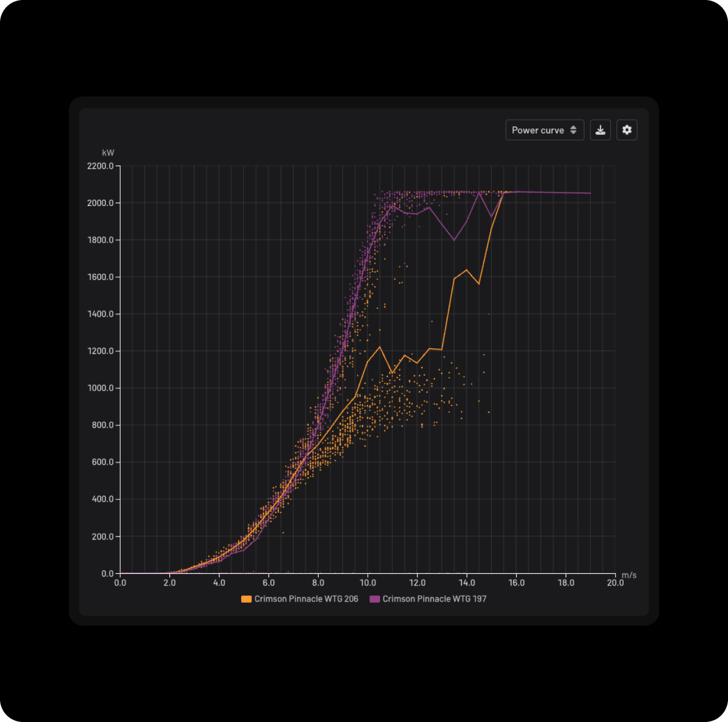Click the m/s axis unit label

coord(629,575)
